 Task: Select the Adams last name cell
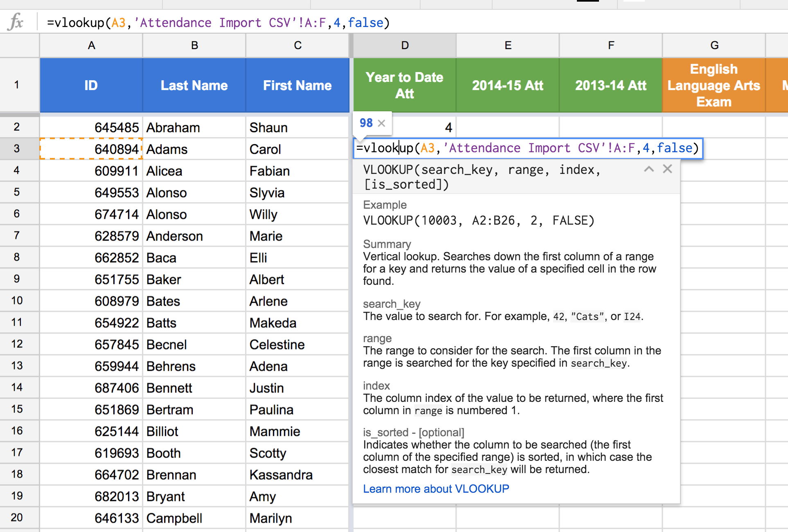[194, 149]
